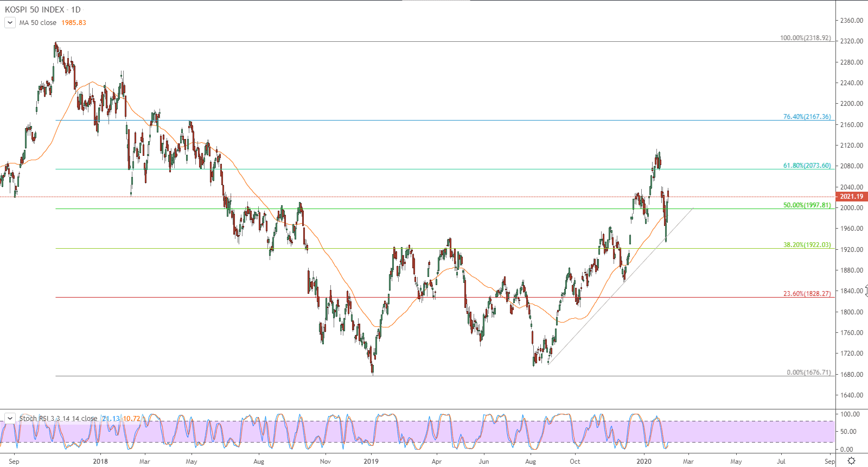The image size is (868, 467).
Task: Select the MA 50 close indicator label
Action: click(x=38, y=23)
